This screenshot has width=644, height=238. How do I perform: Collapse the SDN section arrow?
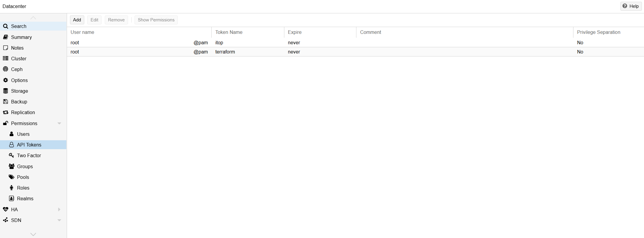[x=59, y=220]
